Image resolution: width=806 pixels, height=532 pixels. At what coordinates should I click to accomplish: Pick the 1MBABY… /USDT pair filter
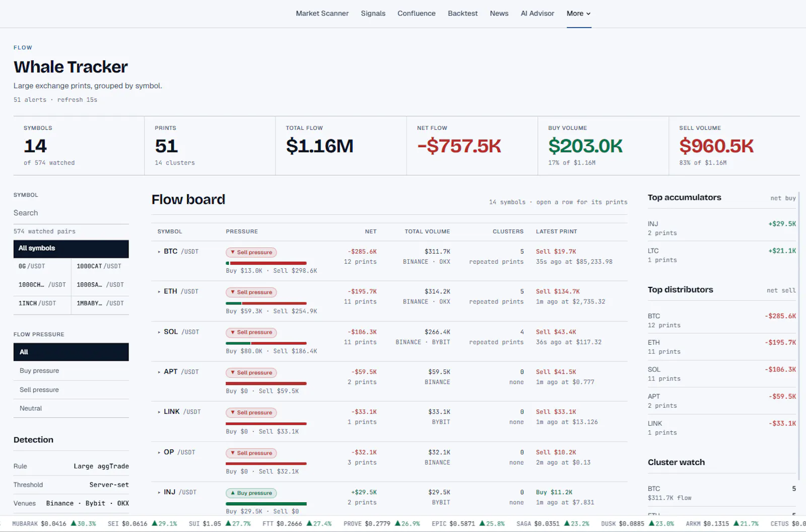[100, 303]
